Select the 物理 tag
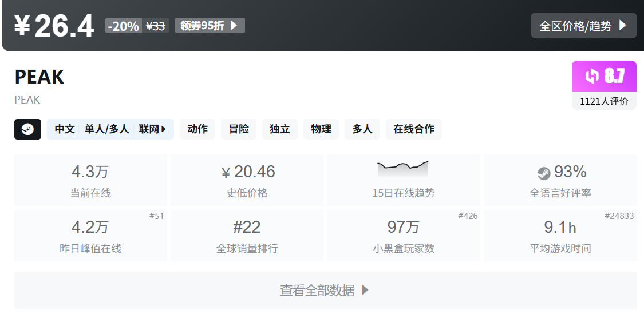Screen dimensions: 644x322 321,129
